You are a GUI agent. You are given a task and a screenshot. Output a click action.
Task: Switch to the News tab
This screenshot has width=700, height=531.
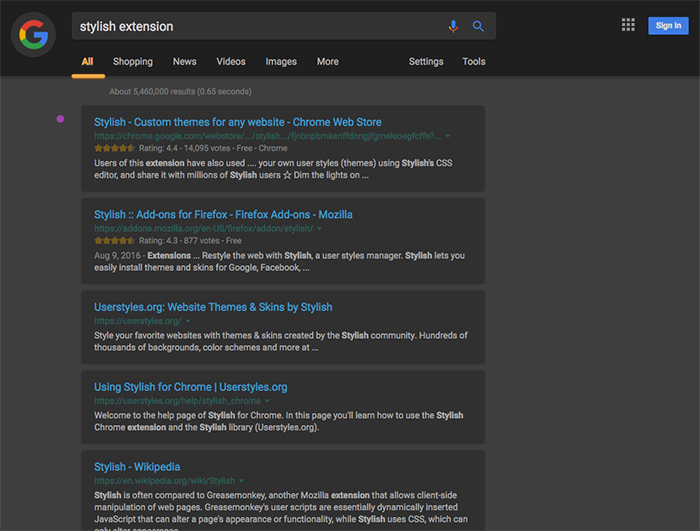click(x=184, y=62)
